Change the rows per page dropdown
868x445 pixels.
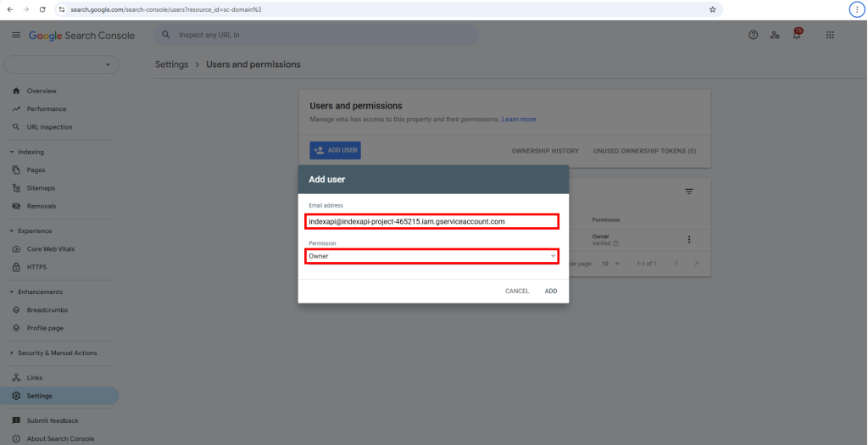click(610, 264)
